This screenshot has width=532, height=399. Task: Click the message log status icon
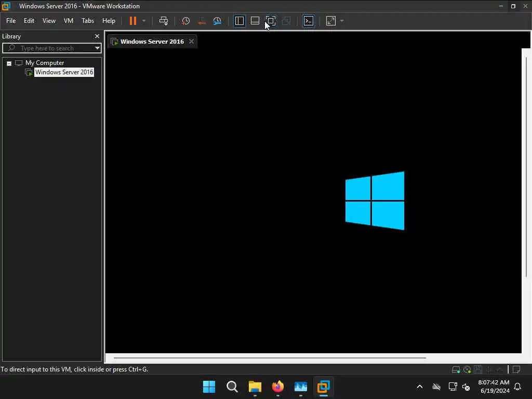coord(516,369)
